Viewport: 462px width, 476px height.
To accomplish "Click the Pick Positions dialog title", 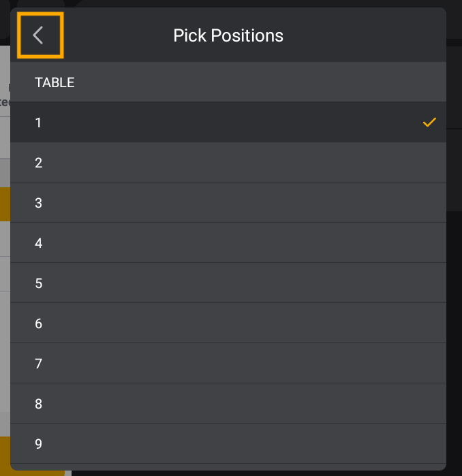I will point(228,35).
